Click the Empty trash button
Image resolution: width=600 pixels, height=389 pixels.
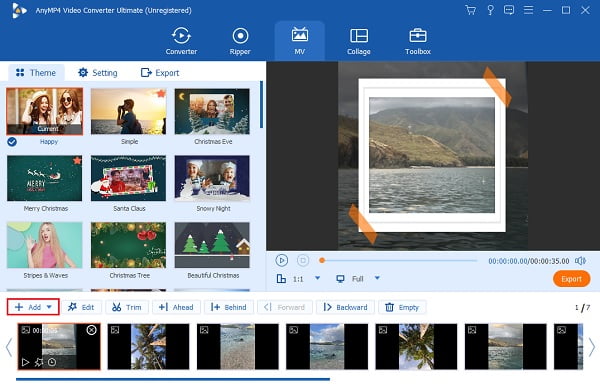(x=402, y=307)
